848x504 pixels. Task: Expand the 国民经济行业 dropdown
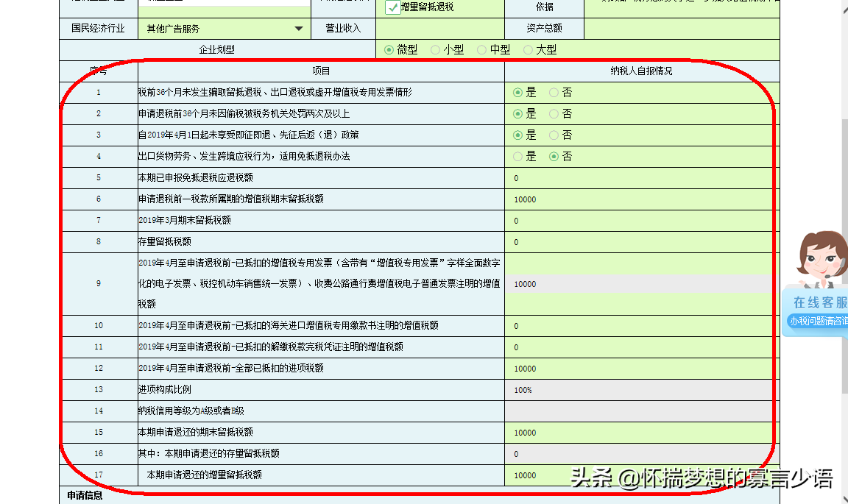click(298, 29)
